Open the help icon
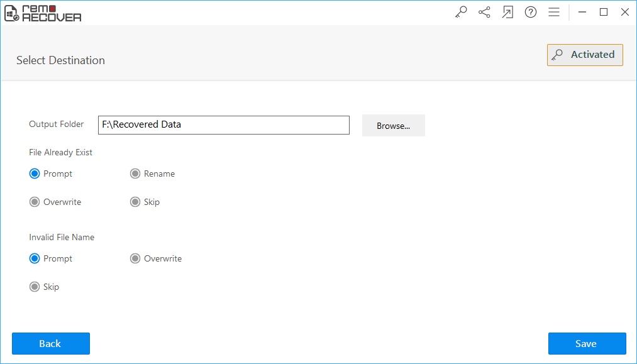Viewport: 637px width, 364px height. [x=531, y=12]
